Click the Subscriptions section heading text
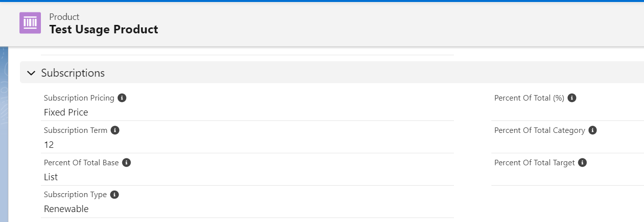The height and width of the screenshot is (222, 644). pos(73,73)
